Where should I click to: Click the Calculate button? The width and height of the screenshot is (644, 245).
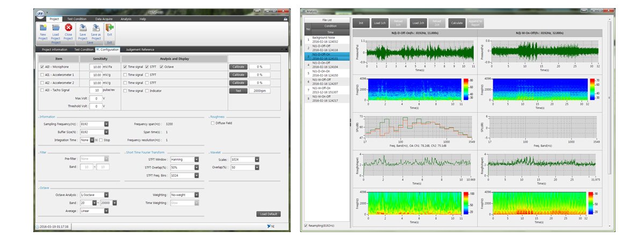click(457, 23)
